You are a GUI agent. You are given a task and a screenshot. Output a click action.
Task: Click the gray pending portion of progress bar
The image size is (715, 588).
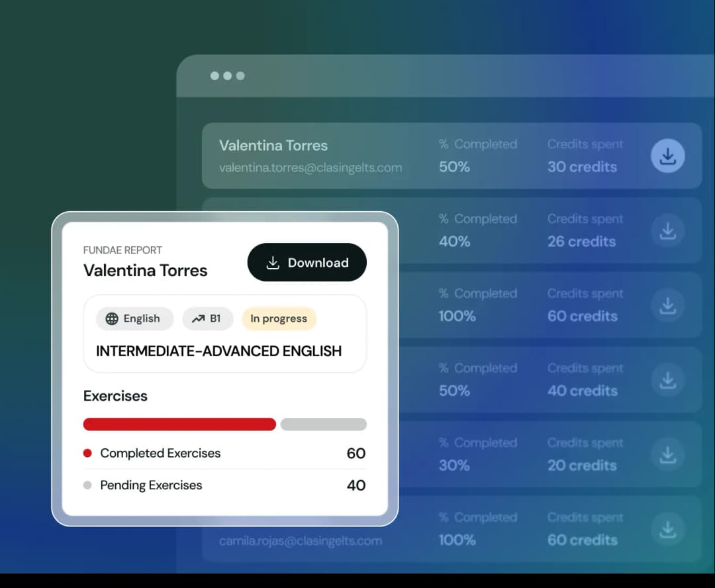pos(323,424)
